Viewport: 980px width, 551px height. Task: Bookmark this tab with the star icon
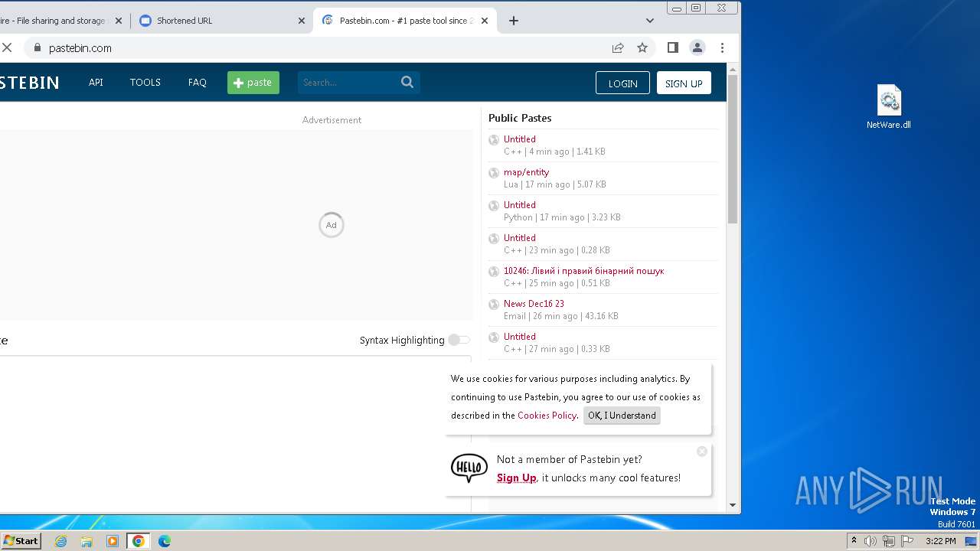tap(642, 47)
